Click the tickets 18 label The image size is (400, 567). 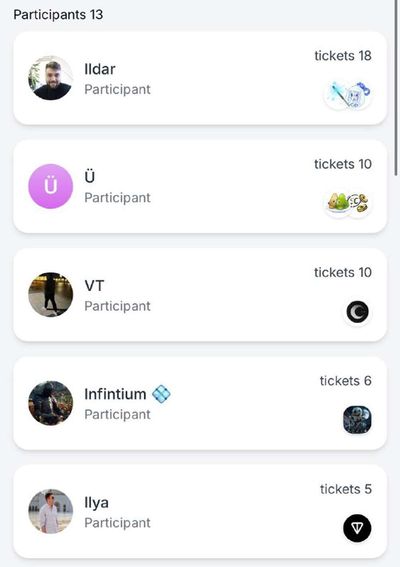[343, 56]
